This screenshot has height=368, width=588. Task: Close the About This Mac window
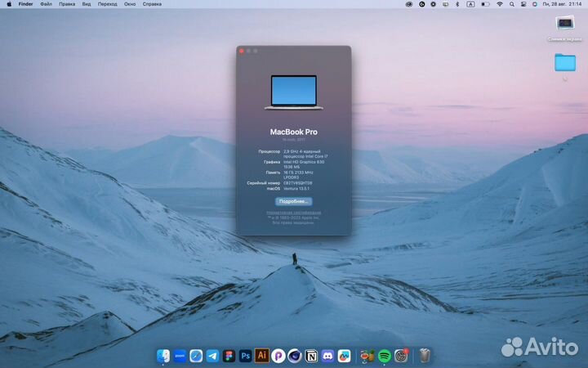[x=242, y=51]
